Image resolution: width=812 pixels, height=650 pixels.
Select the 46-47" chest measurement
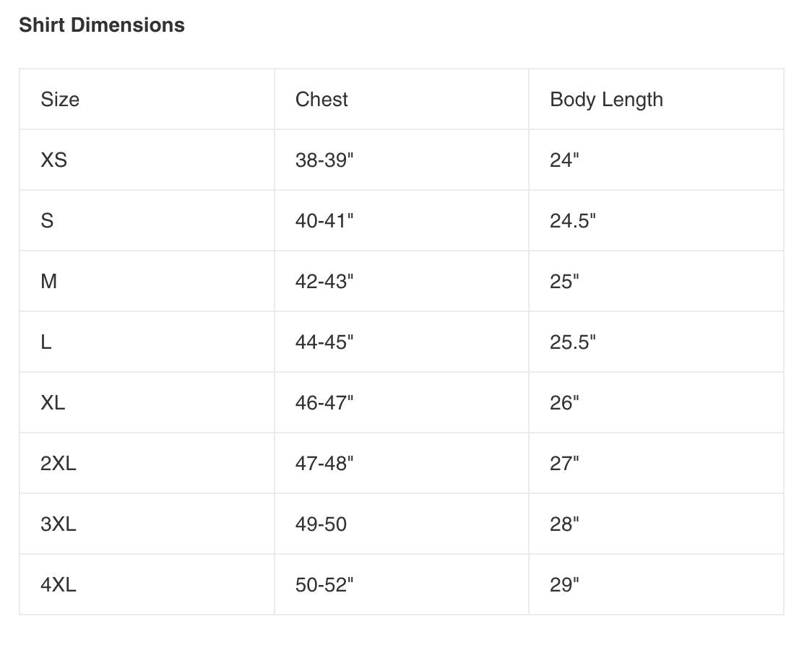(x=324, y=403)
